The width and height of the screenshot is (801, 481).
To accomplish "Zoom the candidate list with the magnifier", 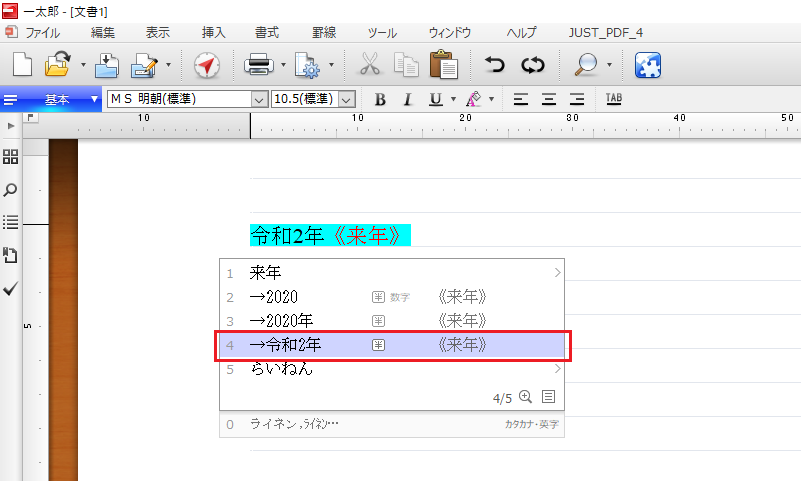I will point(525,396).
